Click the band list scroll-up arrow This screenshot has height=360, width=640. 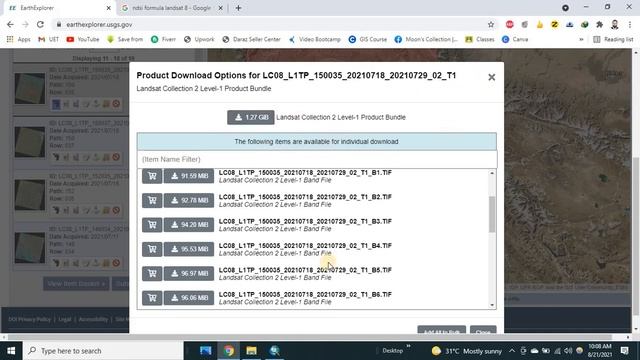(492, 173)
